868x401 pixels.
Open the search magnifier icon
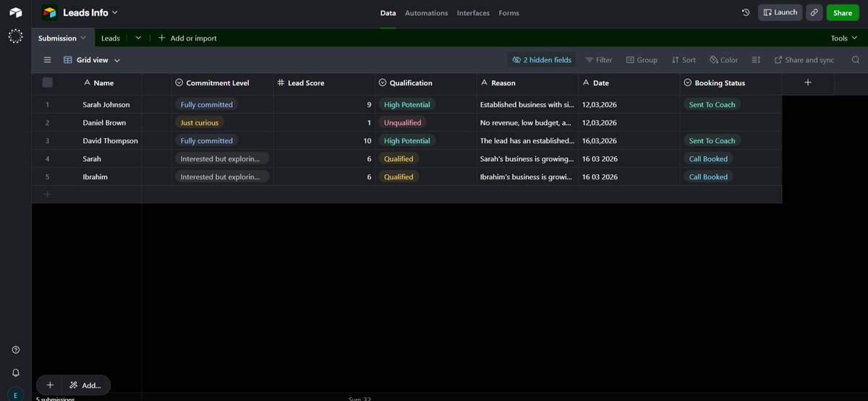pyautogui.click(x=856, y=60)
